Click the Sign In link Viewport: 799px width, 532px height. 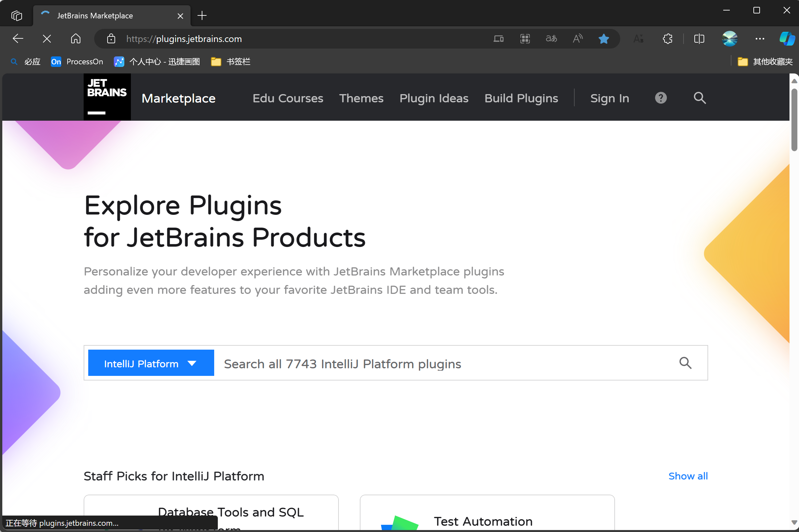(x=609, y=98)
